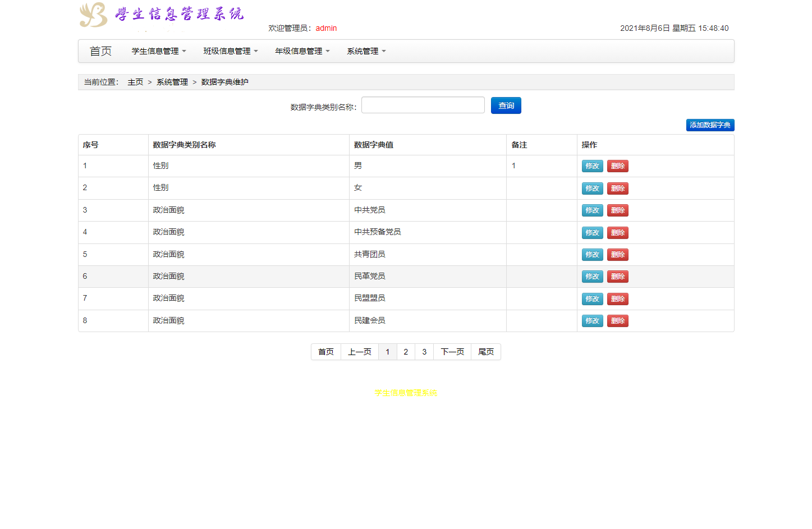Expand the 班级信息管理 dropdown menu
The height and width of the screenshot is (529, 812).
coord(230,50)
